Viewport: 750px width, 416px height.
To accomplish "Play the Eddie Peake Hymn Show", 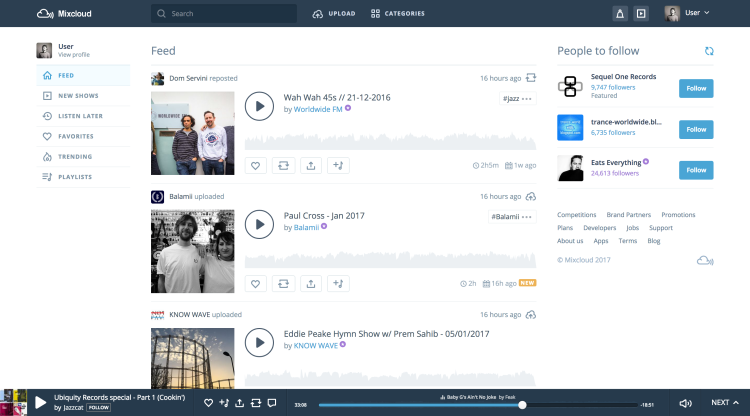I will 259,342.
